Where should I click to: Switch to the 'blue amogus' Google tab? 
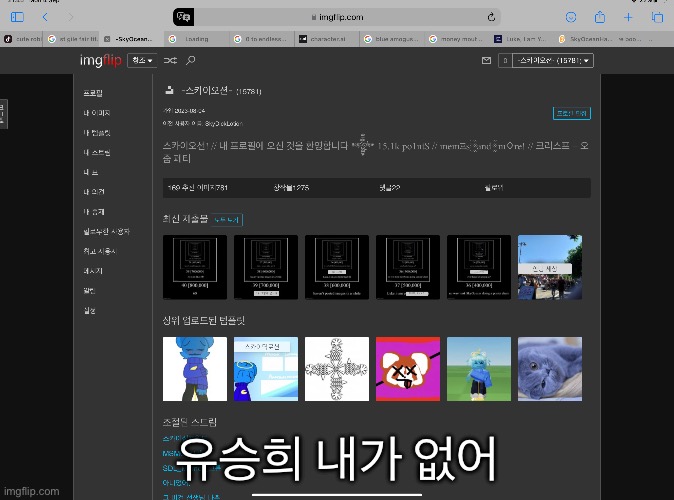tap(392, 39)
